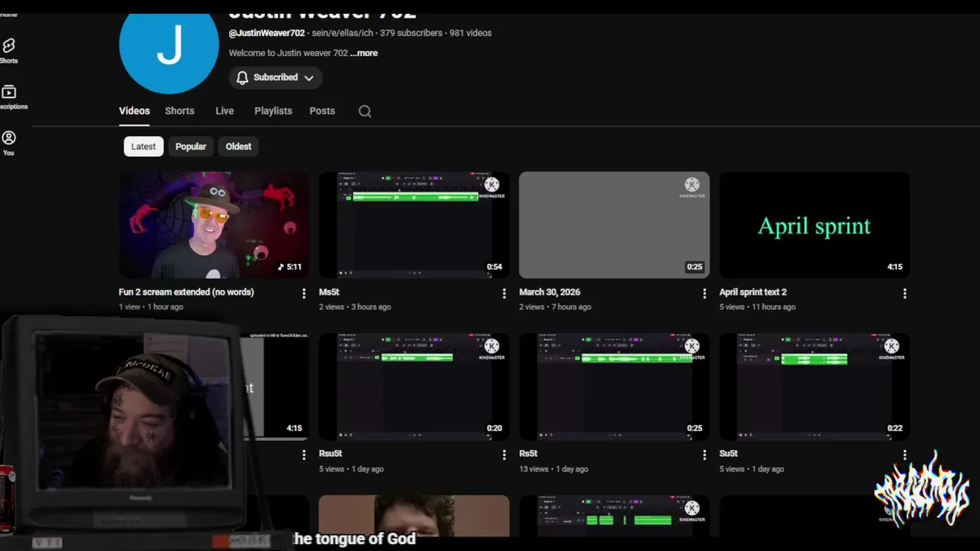The height and width of the screenshot is (551, 980).
Task: Click the @JustinWeaver702 handle text
Action: 266,33
